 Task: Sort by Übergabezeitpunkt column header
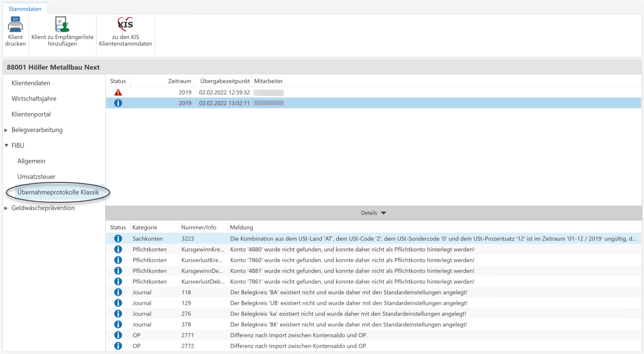click(x=225, y=81)
